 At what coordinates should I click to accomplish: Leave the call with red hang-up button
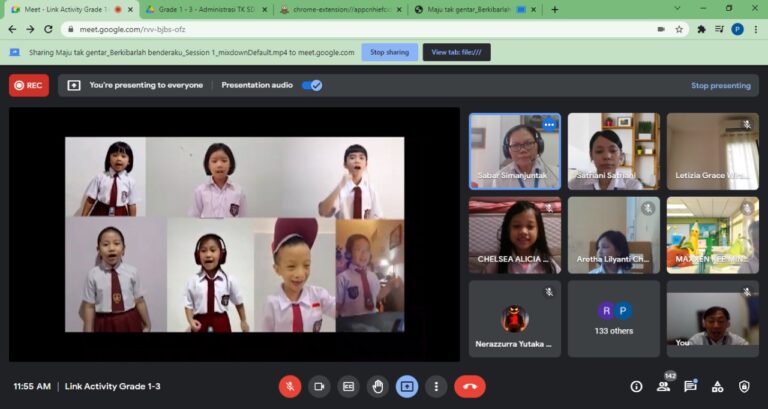tap(469, 386)
